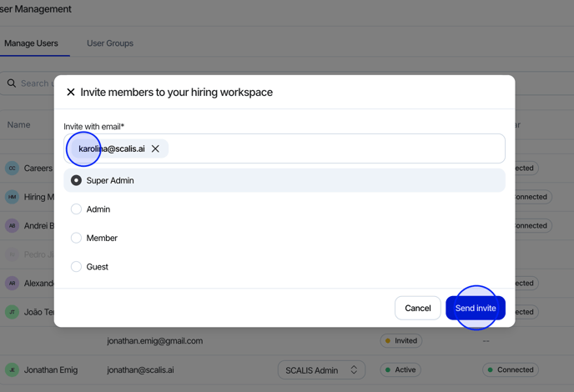574x392 pixels.
Task: Remove karolina@scalis.ai email chip
Action: [x=155, y=149]
